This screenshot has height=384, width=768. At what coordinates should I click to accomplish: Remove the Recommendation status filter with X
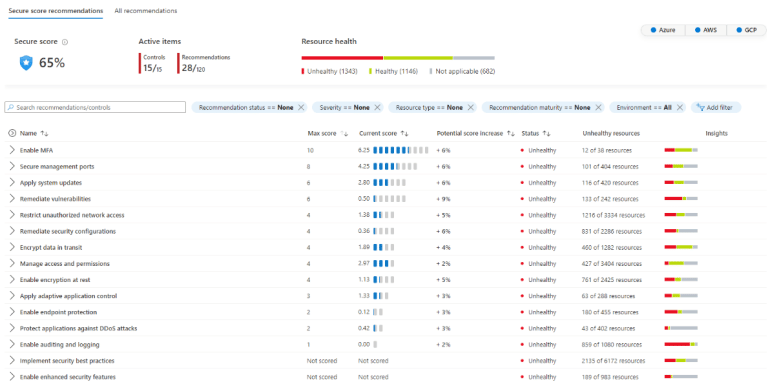[301, 107]
